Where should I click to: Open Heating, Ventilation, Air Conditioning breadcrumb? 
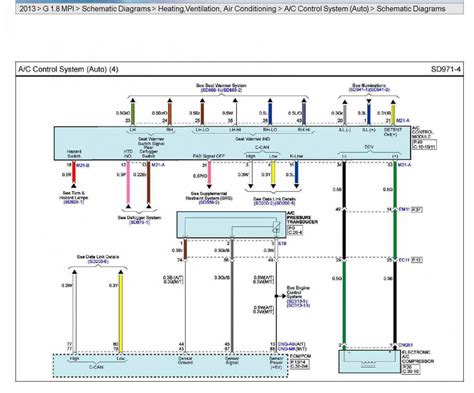coord(217,9)
